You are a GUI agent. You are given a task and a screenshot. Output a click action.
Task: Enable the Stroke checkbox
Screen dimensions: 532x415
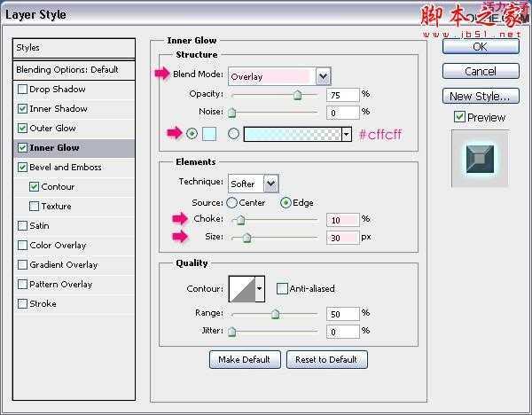(x=22, y=303)
